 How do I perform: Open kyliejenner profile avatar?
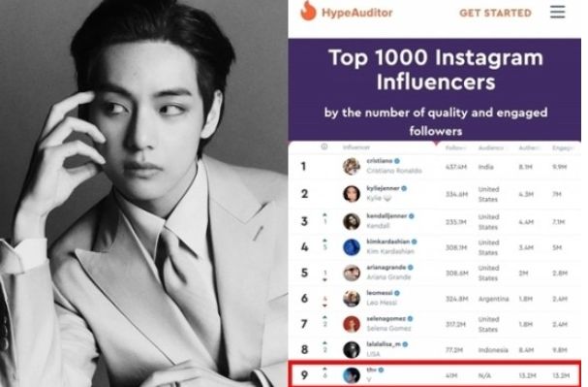tap(352, 194)
